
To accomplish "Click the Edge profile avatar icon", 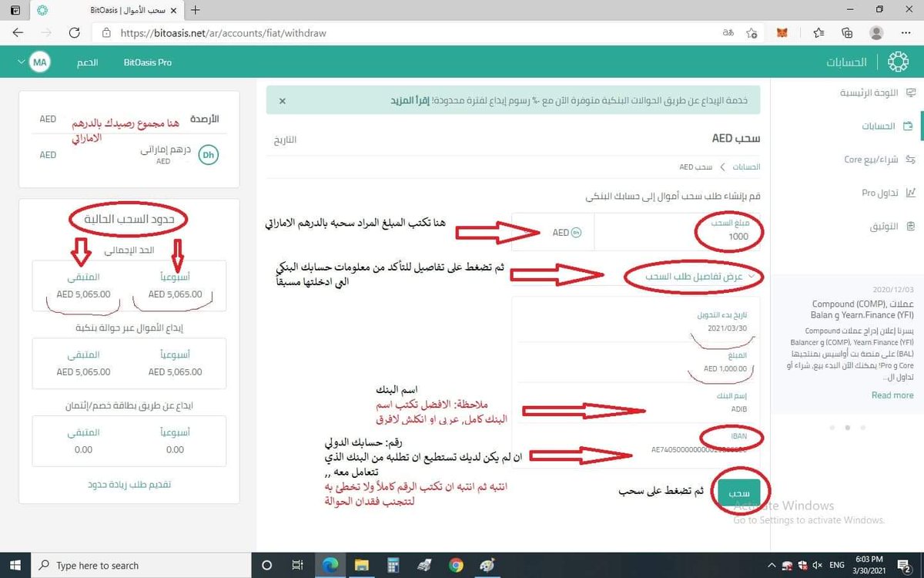I will pos(876,33).
